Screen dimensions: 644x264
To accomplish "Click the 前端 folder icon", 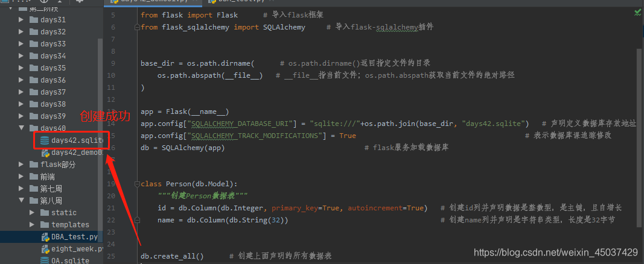I will [x=34, y=177].
